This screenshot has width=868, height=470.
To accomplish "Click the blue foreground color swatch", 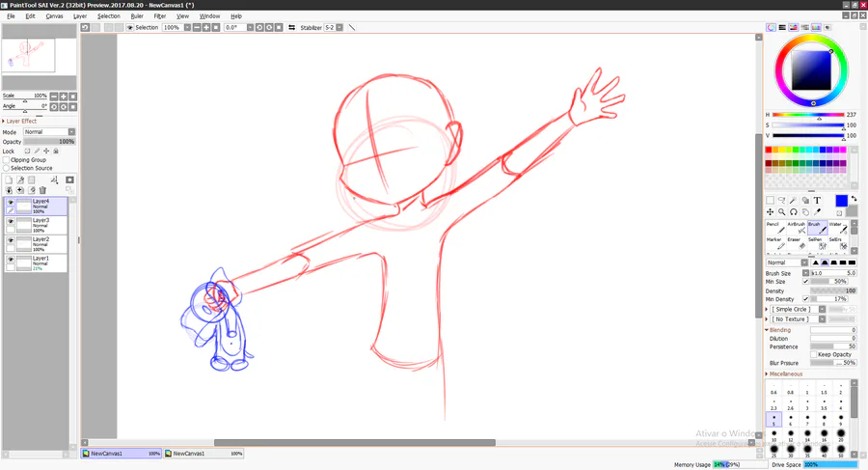I will tap(841, 201).
